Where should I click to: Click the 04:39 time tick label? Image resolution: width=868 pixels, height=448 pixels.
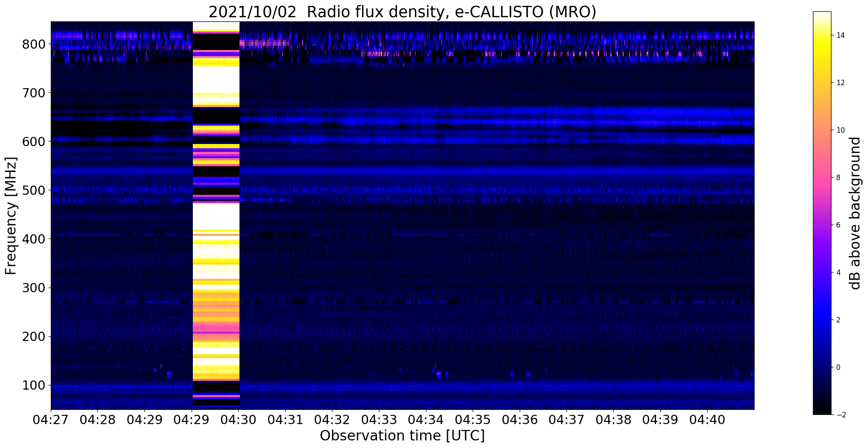click(x=660, y=420)
